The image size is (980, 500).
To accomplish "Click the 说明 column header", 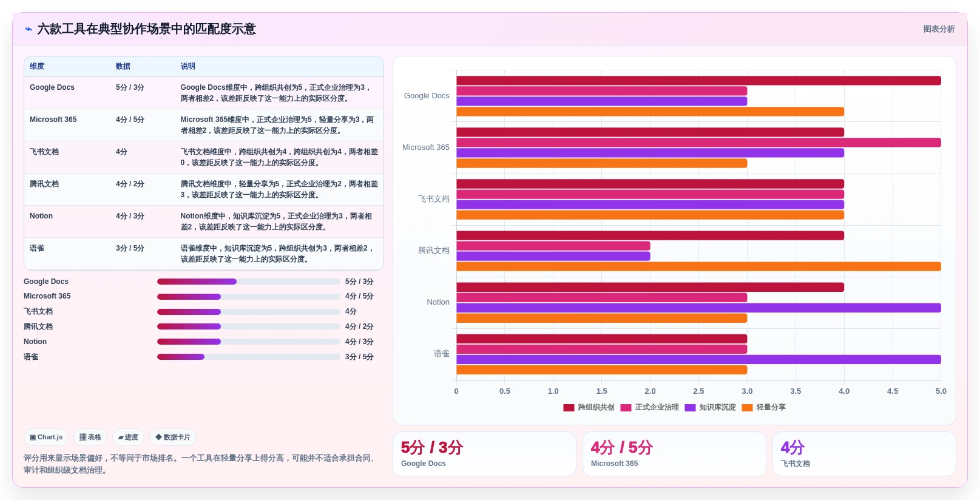I will (188, 66).
